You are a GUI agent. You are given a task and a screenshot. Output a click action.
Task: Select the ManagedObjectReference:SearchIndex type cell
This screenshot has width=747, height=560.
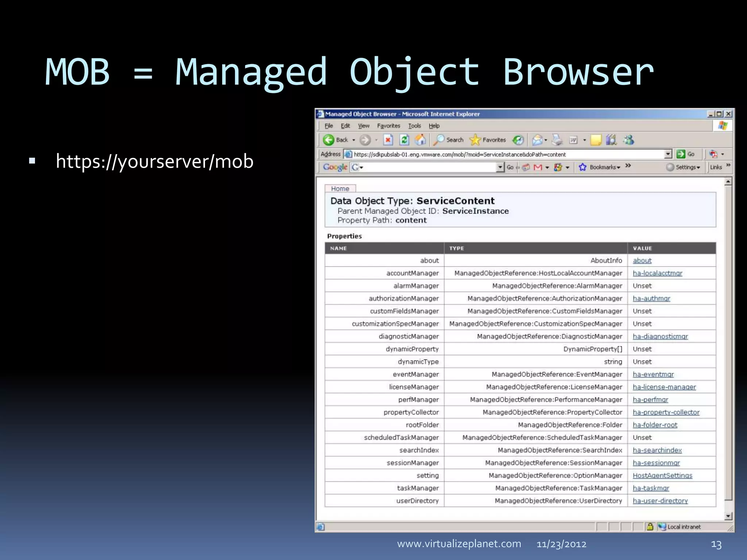pos(536,450)
